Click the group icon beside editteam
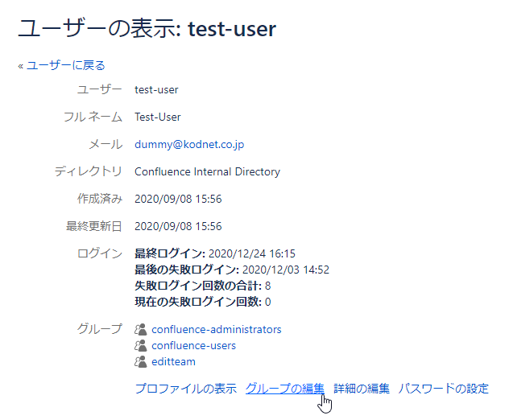509x420 pixels. [x=141, y=361]
